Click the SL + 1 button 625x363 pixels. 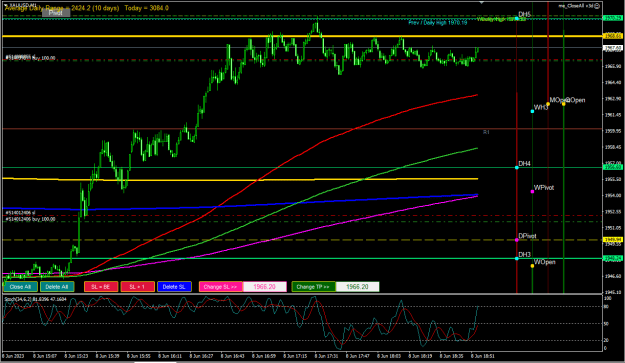pyautogui.click(x=138, y=286)
